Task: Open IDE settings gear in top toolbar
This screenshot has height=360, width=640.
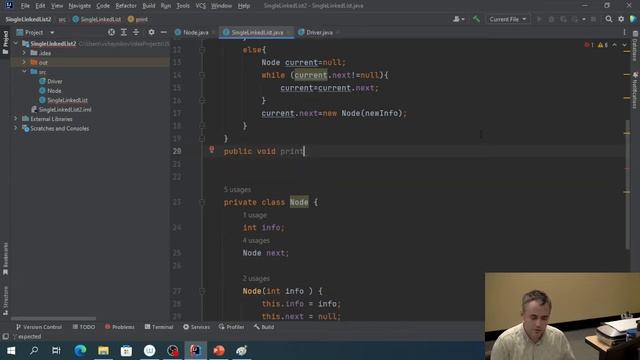Action: point(621,19)
